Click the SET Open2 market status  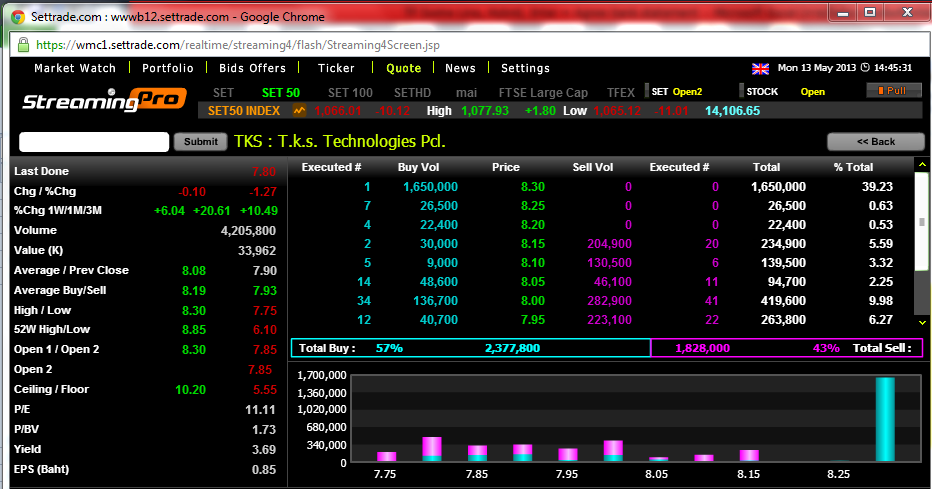click(676, 92)
